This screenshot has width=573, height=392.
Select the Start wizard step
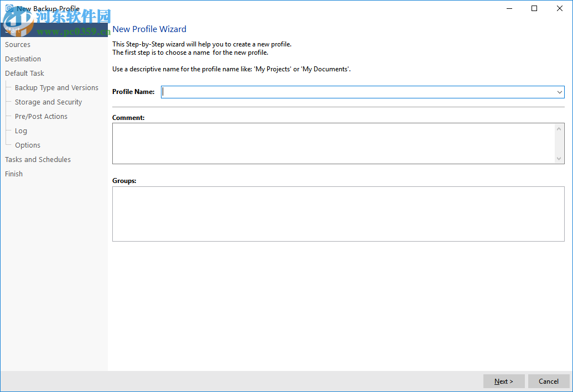tap(12, 30)
